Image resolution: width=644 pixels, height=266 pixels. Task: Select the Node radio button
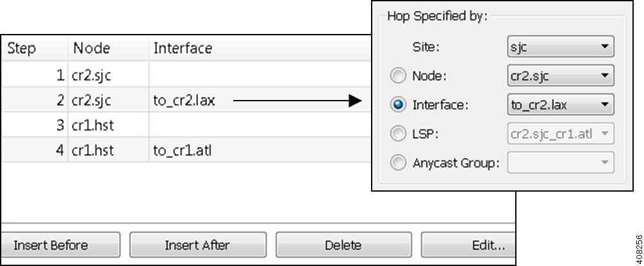click(x=398, y=76)
